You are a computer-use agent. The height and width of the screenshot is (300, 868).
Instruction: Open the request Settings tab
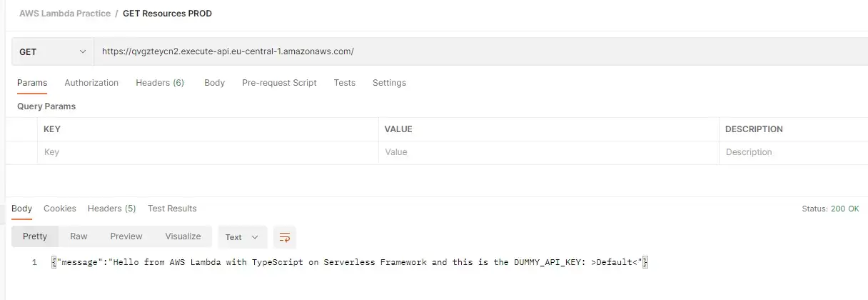pyautogui.click(x=389, y=83)
